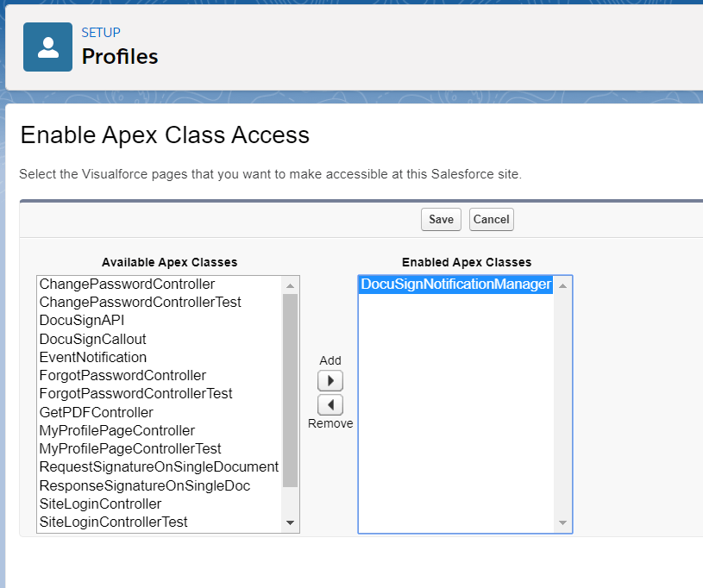Click the Available Apex Classes scrollbar thumb
Screen dimensions: 703x588
(290, 388)
